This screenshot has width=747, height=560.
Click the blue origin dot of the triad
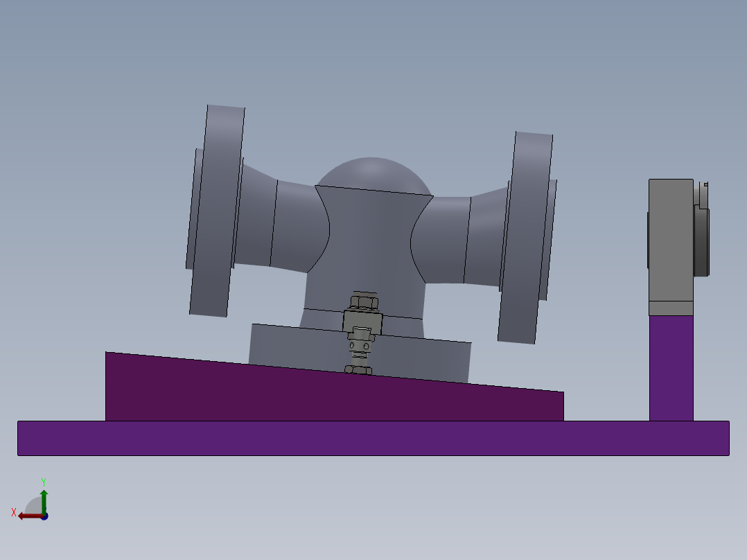pyautogui.click(x=44, y=517)
